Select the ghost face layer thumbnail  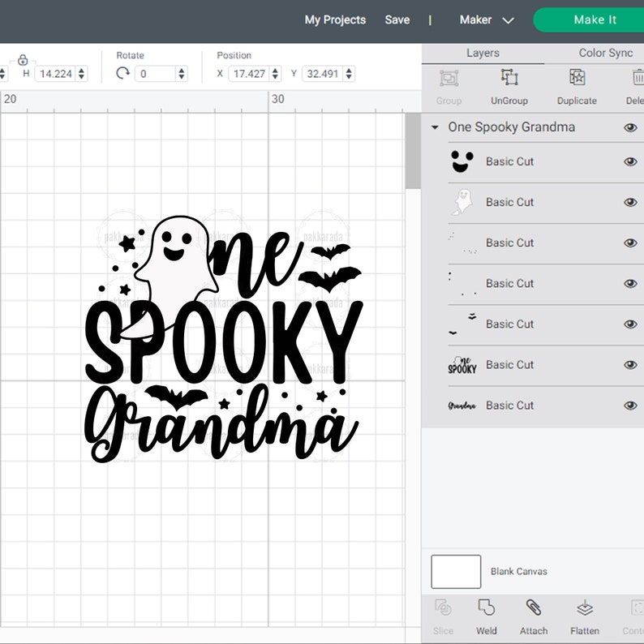pos(462,161)
